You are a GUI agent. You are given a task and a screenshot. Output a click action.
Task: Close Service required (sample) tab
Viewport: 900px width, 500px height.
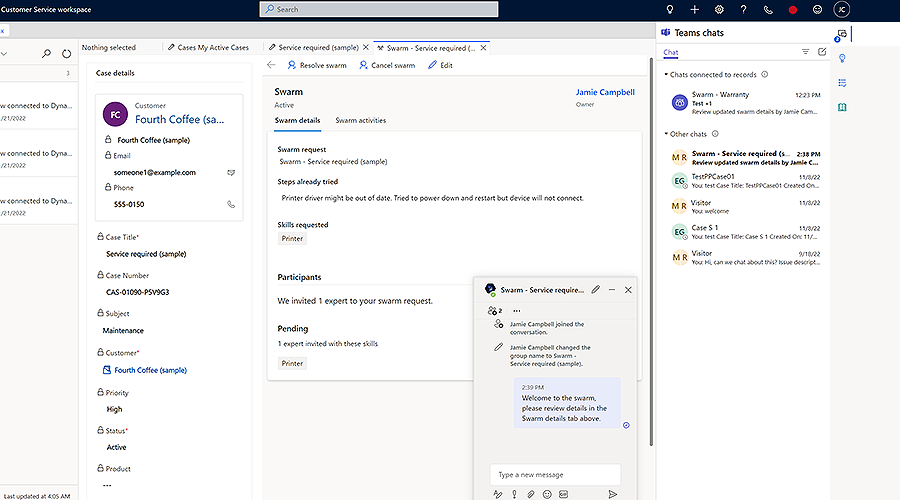366,48
